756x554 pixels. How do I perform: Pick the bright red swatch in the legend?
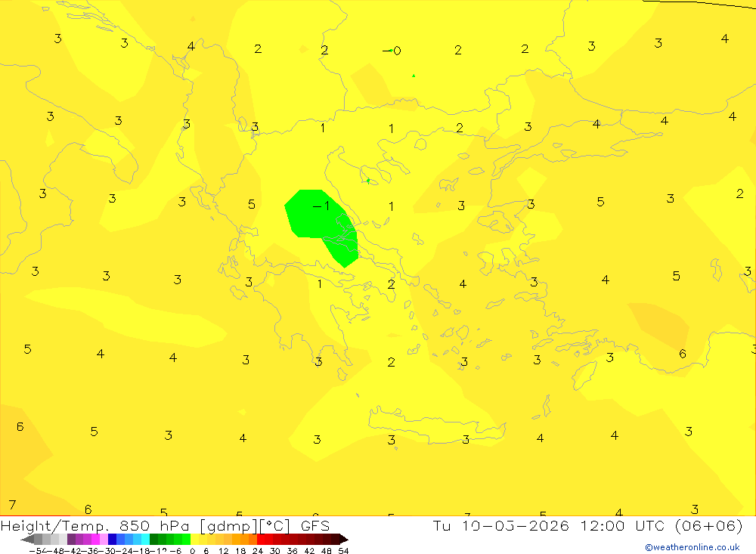pyautogui.click(x=261, y=540)
